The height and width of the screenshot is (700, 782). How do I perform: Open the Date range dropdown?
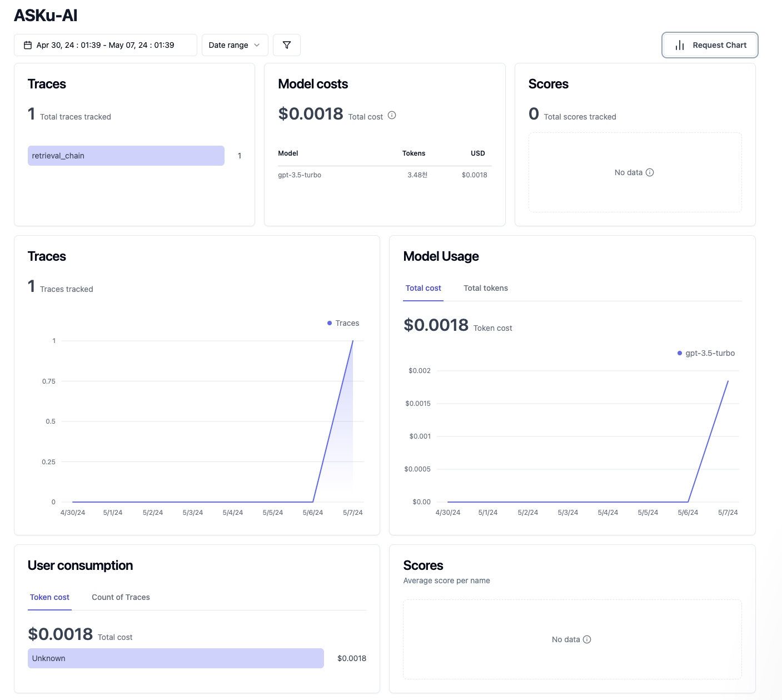pos(235,45)
